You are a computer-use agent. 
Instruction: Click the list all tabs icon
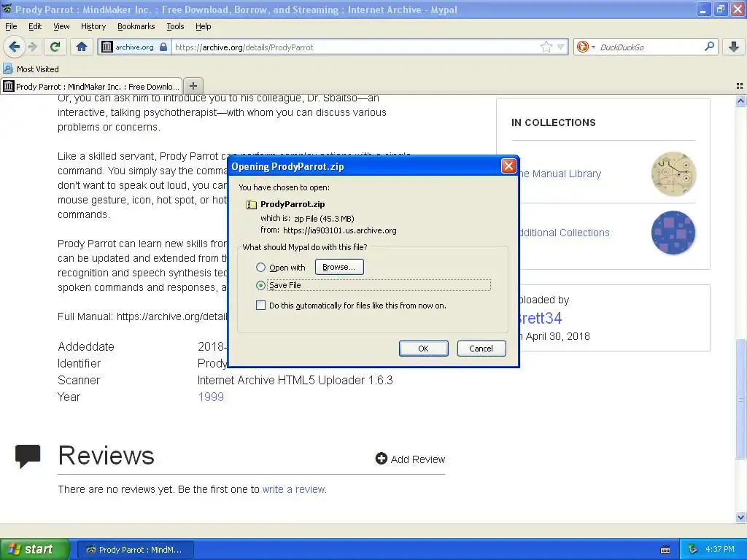click(740, 86)
